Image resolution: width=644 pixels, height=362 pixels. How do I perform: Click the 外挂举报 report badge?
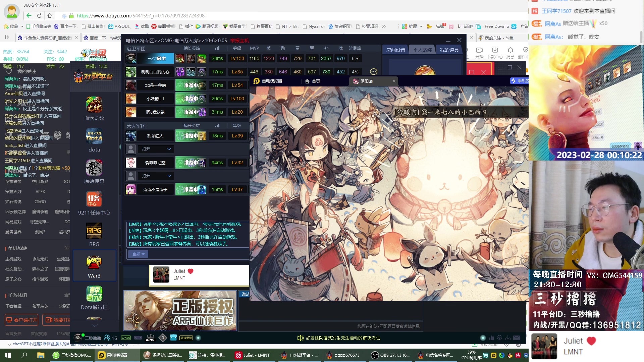[x=186, y=338]
